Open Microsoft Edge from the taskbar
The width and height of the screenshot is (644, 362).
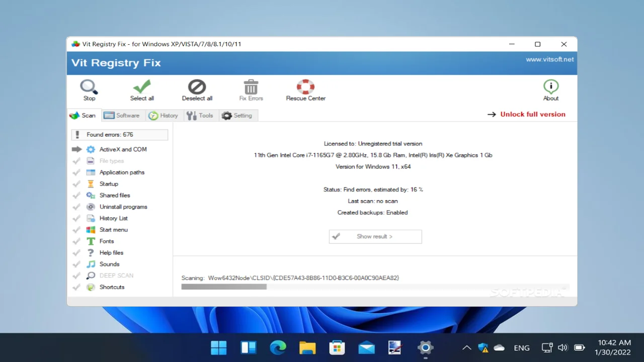[x=278, y=347]
